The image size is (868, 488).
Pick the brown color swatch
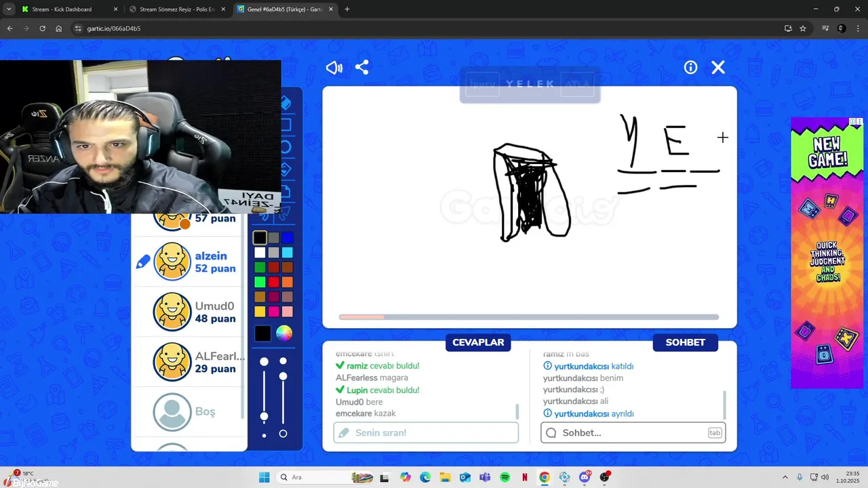click(x=288, y=267)
